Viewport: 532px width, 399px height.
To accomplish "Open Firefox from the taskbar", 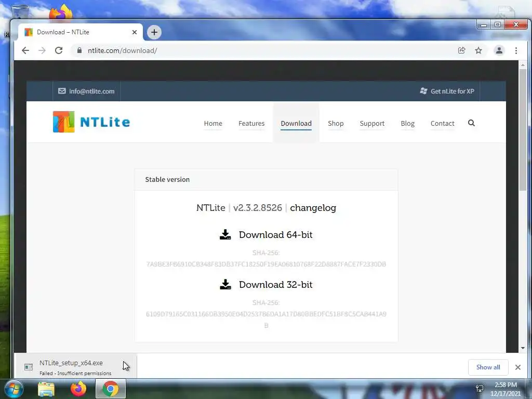I will tap(78, 389).
